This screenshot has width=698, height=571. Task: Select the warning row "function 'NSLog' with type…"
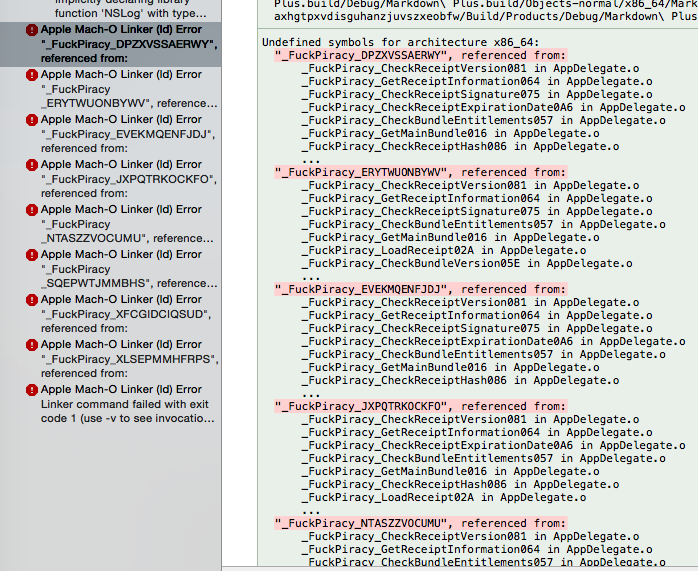tap(130, 13)
